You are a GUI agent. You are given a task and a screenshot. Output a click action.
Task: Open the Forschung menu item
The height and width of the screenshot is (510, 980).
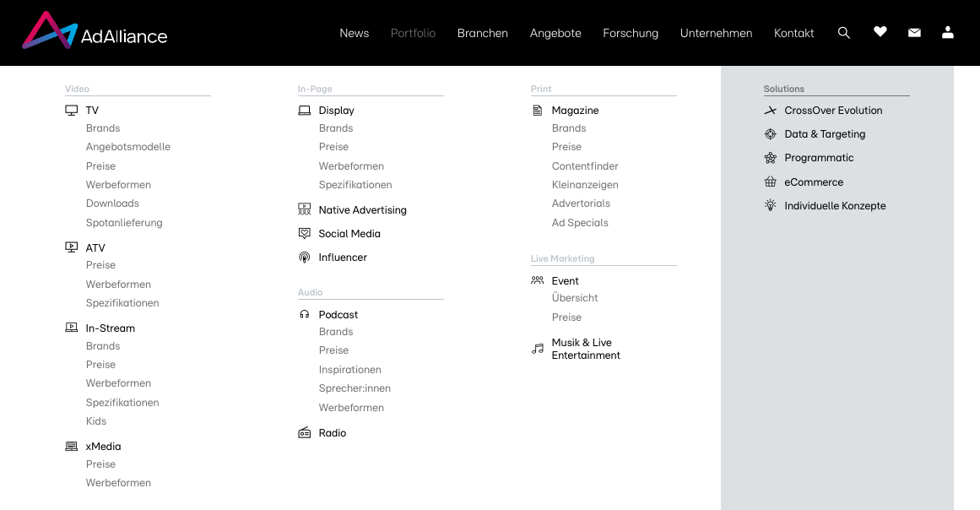tap(630, 33)
